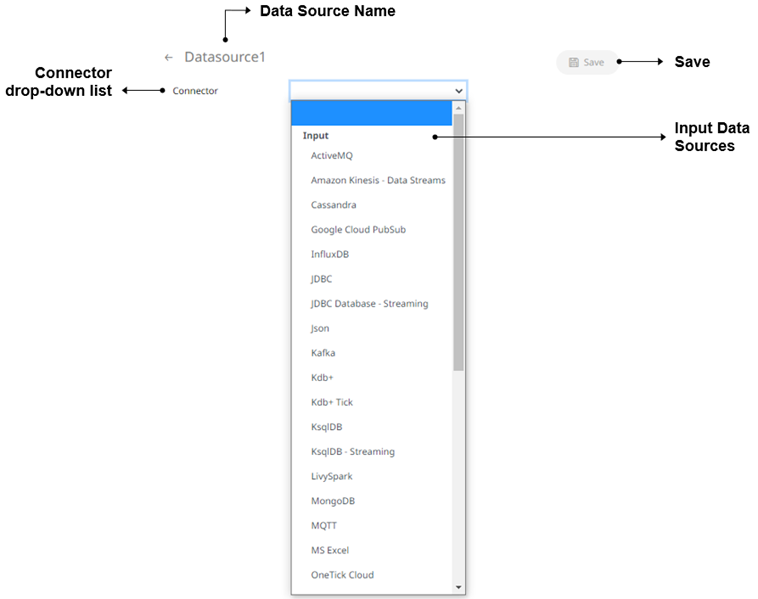Click the drop-down list scrollbar thumb

point(459,240)
